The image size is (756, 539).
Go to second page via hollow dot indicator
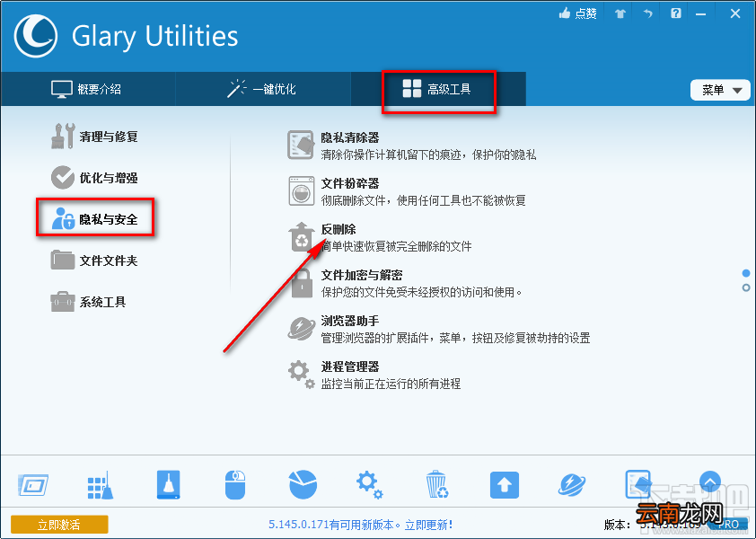point(746,287)
